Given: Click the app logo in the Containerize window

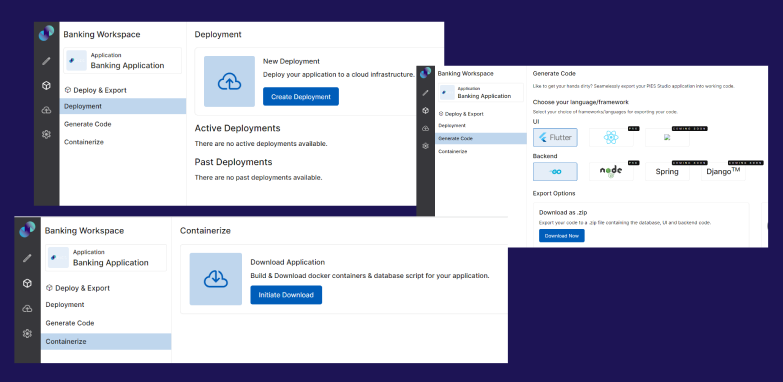Looking at the screenshot, I should pos(27,229).
